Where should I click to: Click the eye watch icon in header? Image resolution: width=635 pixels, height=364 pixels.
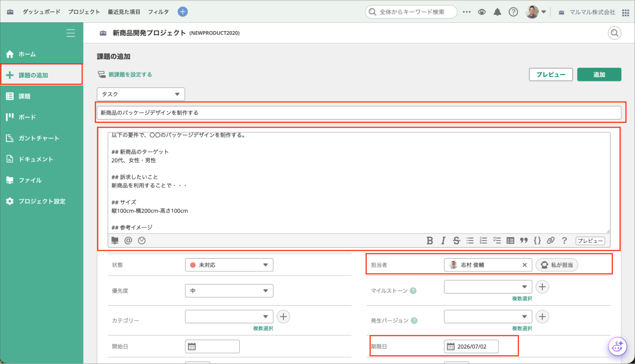click(482, 12)
